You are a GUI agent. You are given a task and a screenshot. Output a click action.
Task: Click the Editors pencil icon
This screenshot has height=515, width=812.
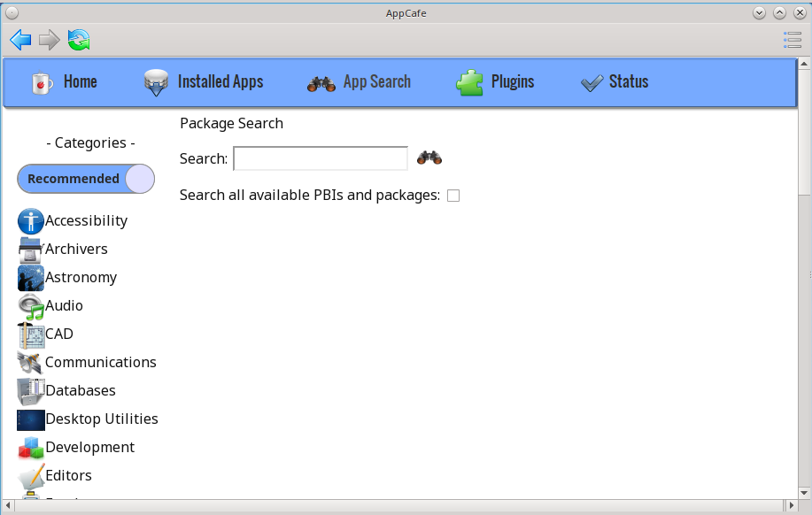click(31, 476)
